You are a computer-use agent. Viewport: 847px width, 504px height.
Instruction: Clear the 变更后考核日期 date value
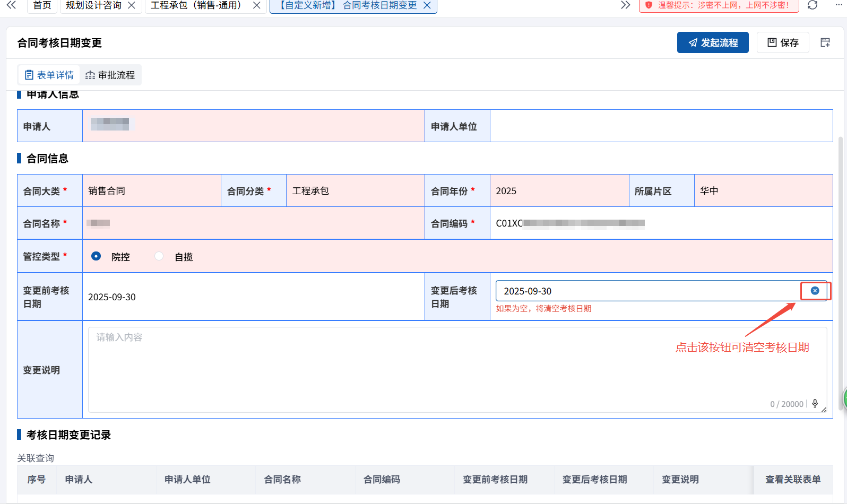click(x=815, y=291)
